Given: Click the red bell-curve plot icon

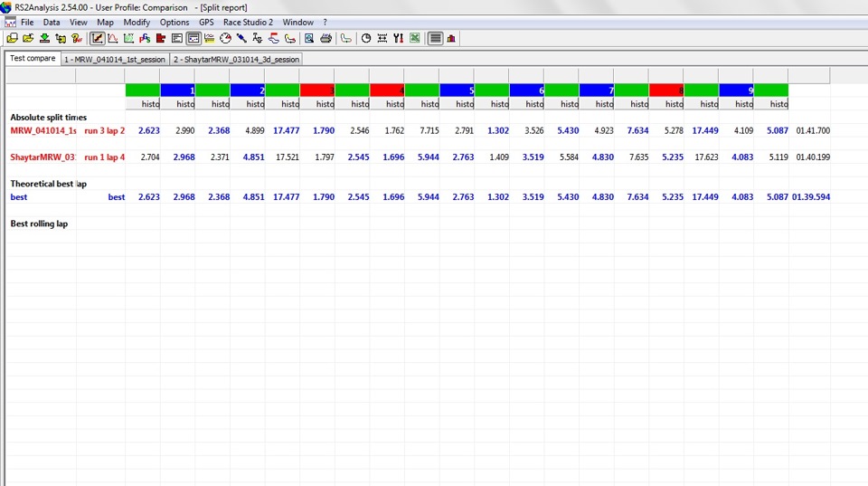Looking at the screenshot, I should point(113,38).
